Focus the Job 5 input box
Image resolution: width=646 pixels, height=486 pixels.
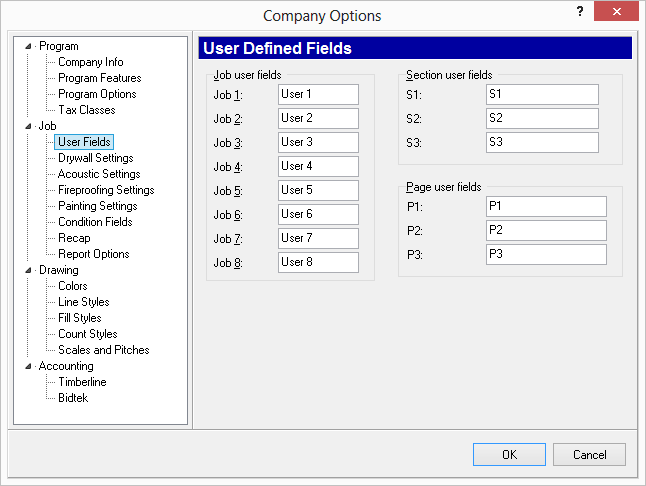318,190
